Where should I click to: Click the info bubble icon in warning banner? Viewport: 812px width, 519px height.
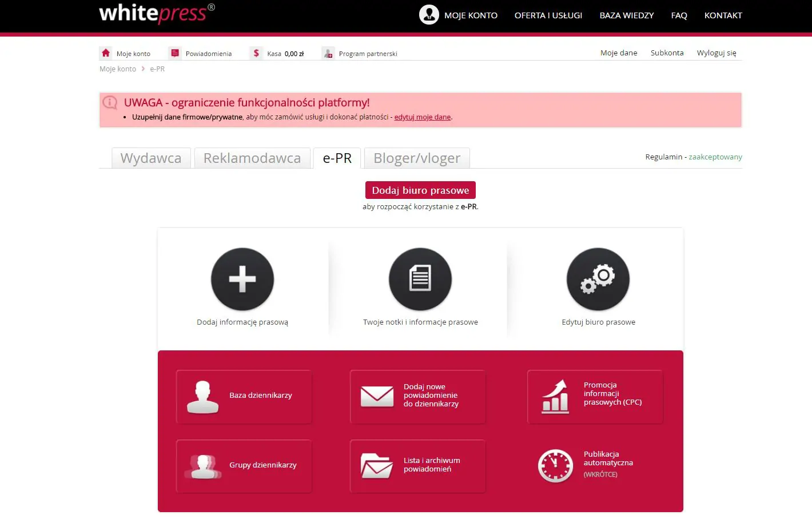(x=110, y=103)
